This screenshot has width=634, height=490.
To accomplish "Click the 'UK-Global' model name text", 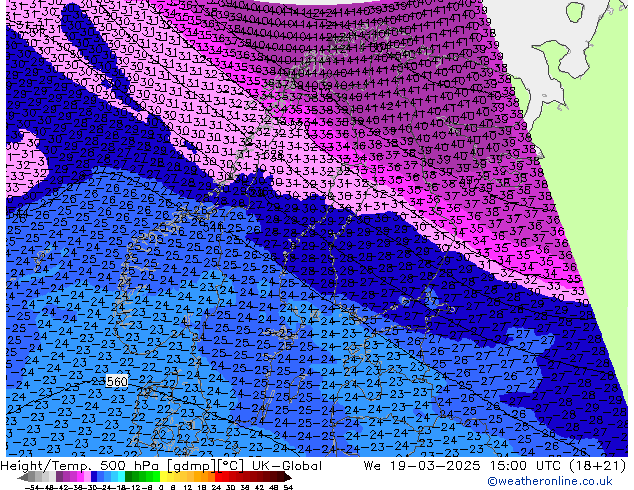I will click(287, 466).
